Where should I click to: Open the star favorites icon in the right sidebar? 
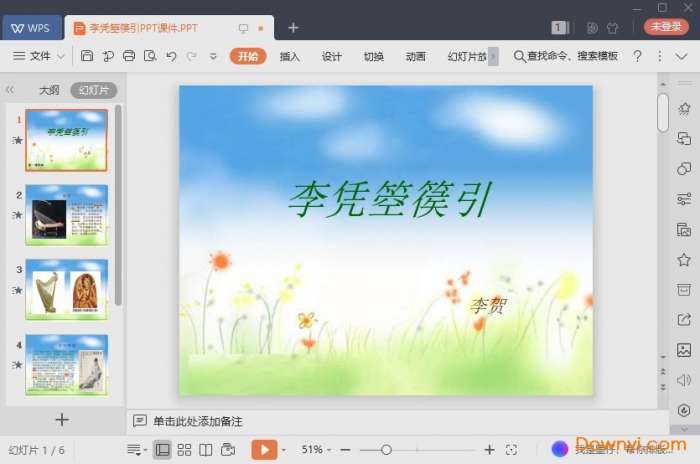point(684,260)
